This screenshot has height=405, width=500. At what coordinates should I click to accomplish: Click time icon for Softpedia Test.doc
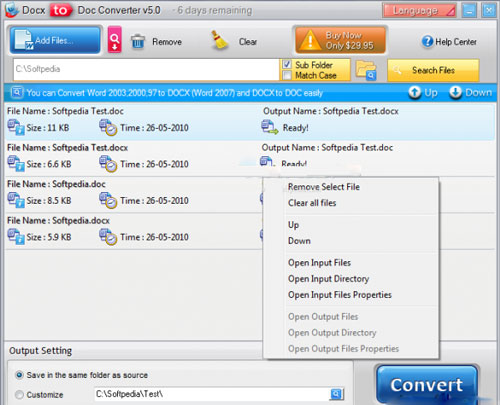pyautogui.click(x=108, y=128)
